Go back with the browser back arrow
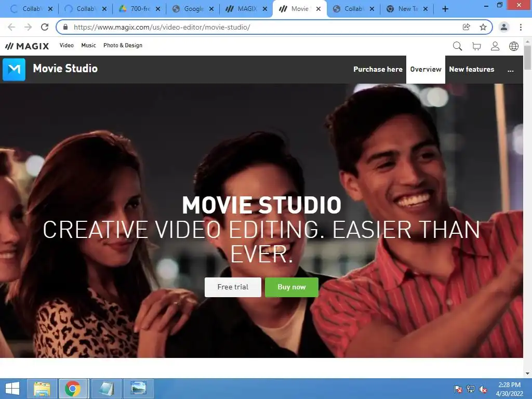Screen dimensions: 532x399 (x=11, y=27)
